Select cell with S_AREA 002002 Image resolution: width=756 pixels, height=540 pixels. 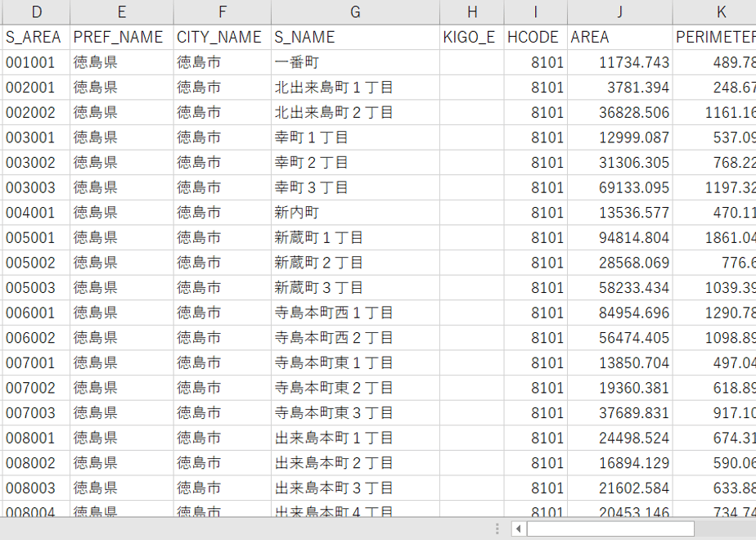click(37, 112)
